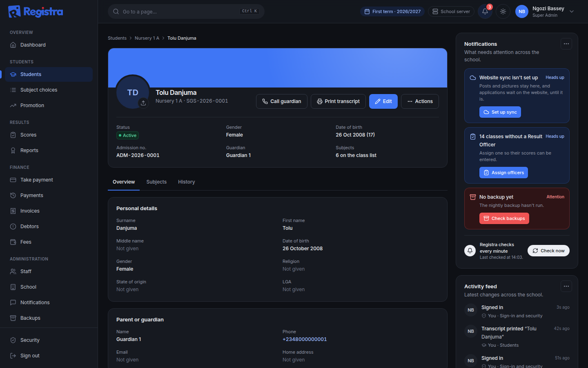This screenshot has width=588, height=368.
Task: Open Backups in the sidebar
Action: pos(49,318)
